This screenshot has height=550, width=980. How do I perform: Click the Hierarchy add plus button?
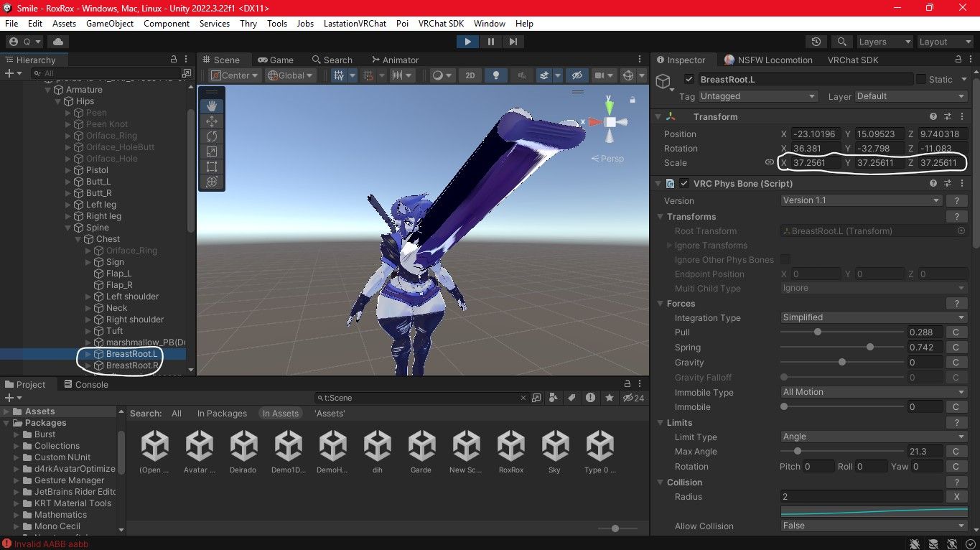click(9, 73)
